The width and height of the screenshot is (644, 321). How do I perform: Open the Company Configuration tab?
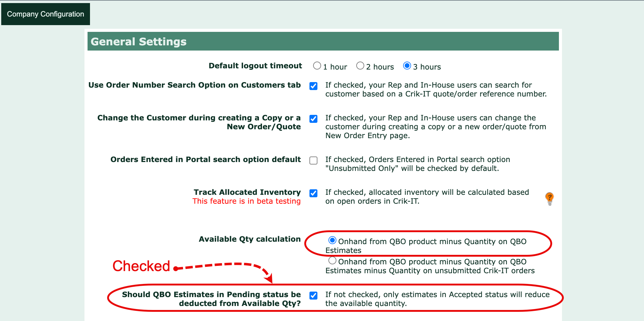pos(46,14)
